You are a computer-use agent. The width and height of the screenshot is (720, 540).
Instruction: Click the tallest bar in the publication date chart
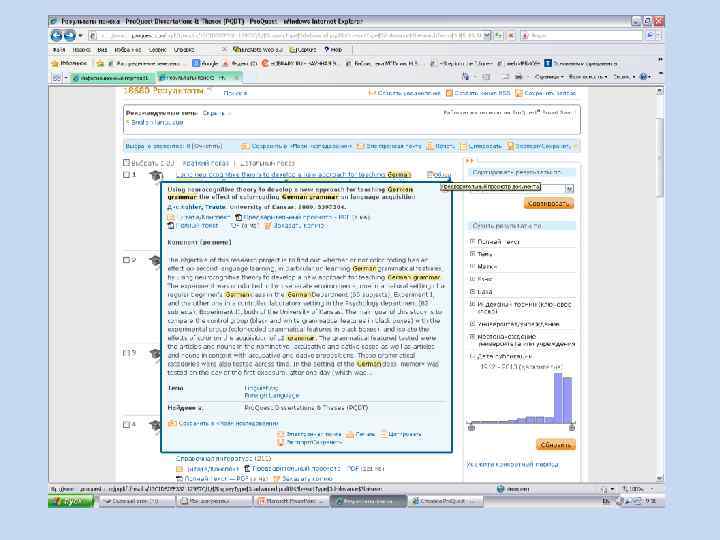pos(558,398)
